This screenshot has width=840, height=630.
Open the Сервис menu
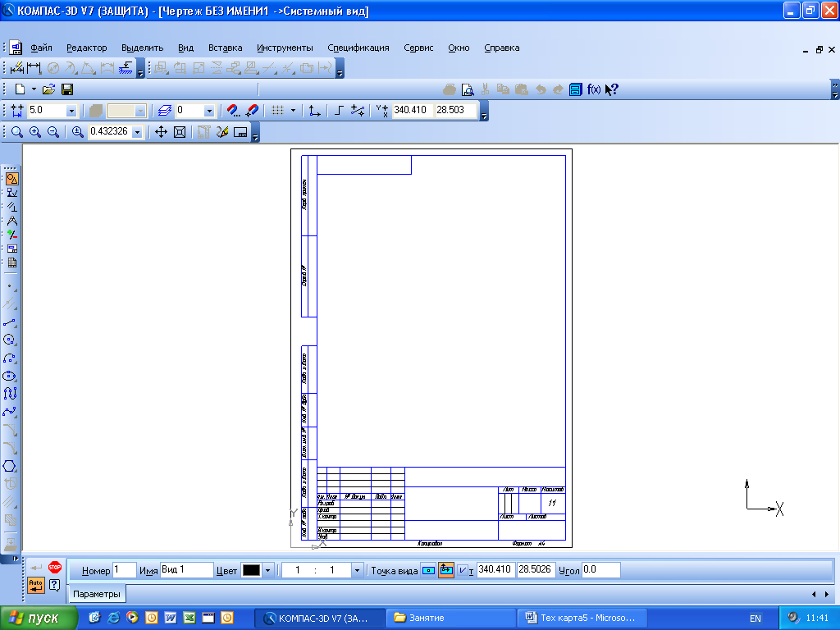click(418, 48)
